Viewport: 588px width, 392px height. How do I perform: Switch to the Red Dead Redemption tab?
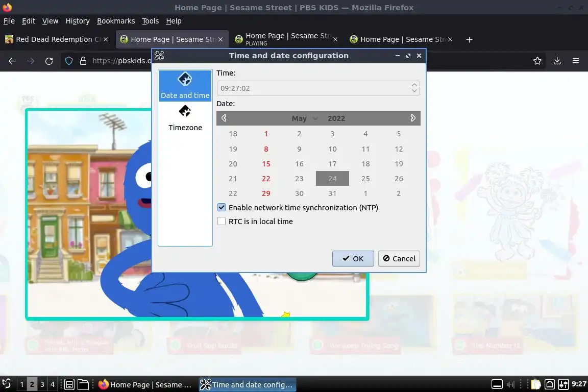56,39
